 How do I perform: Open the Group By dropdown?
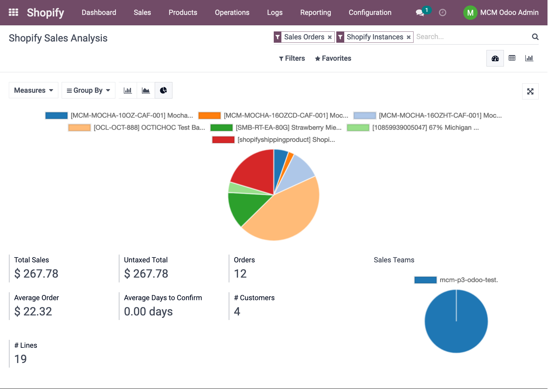point(89,90)
